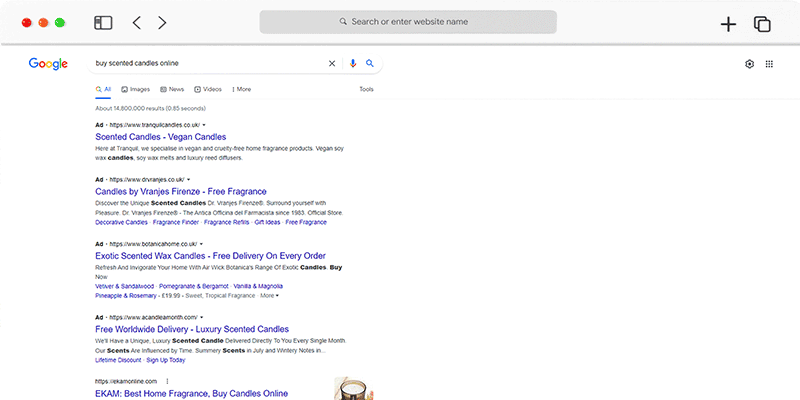The width and height of the screenshot is (800, 400).
Task: Follow the Fragrance Refills sitelink
Action: click(227, 222)
